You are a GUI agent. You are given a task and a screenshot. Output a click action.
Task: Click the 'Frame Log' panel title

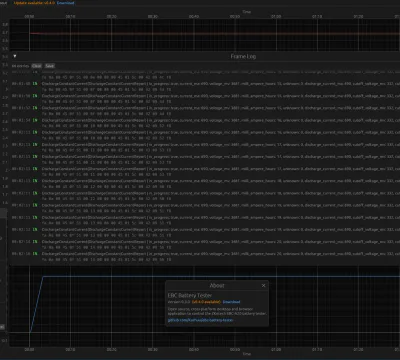(x=243, y=56)
